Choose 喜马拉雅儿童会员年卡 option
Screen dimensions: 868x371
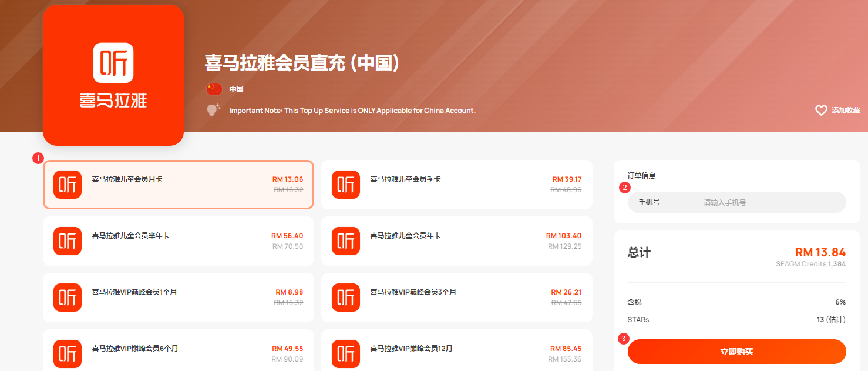[x=457, y=241]
